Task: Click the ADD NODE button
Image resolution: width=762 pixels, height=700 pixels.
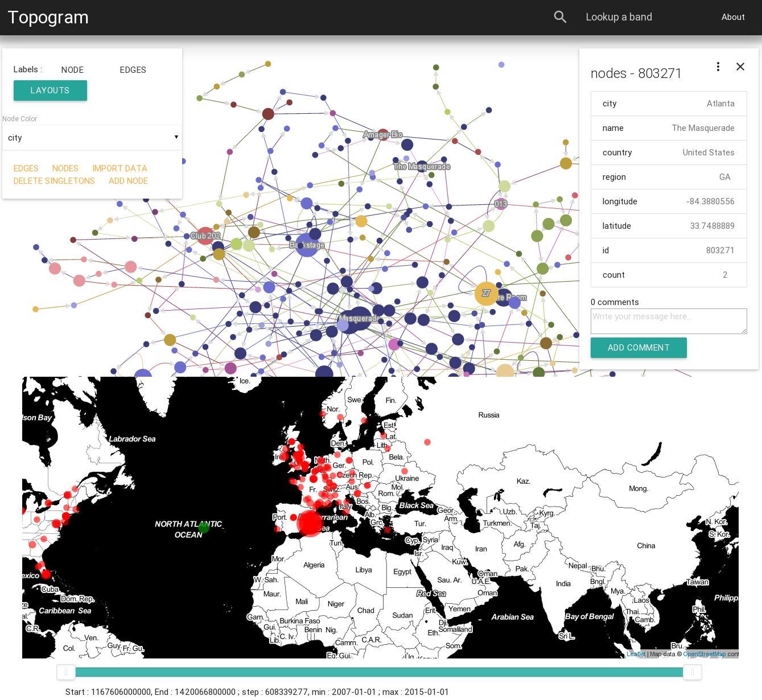Action: (x=128, y=181)
